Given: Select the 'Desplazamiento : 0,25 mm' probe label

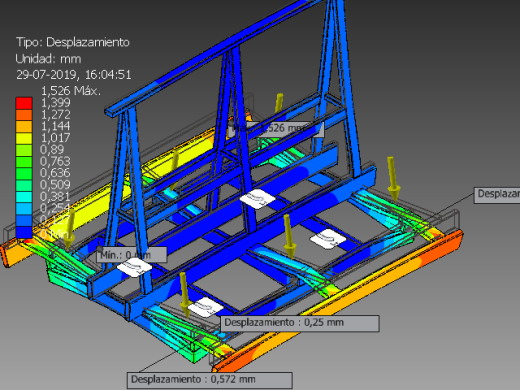Looking at the screenshot, I should coord(300,323).
